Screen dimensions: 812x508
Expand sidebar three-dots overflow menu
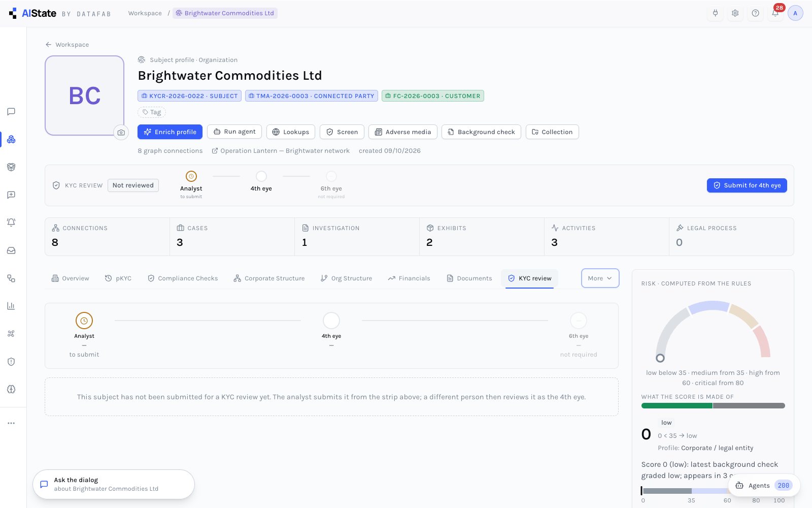click(11, 423)
